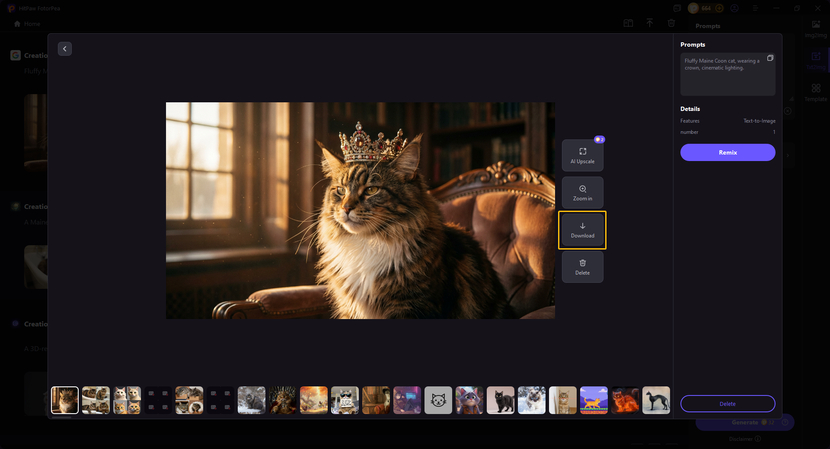This screenshot has height=449, width=830.
Task: Select the dark greyhound dog thumbnail
Action: tap(656, 400)
